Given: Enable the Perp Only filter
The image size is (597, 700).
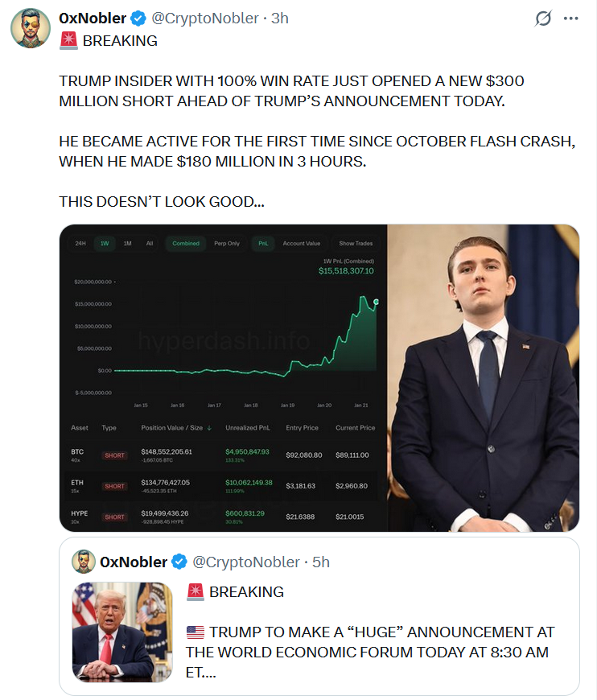Looking at the screenshot, I should [x=228, y=243].
